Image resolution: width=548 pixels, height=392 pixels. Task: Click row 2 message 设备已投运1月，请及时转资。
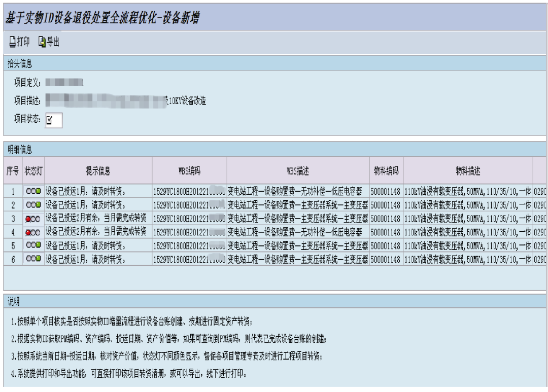coord(86,205)
